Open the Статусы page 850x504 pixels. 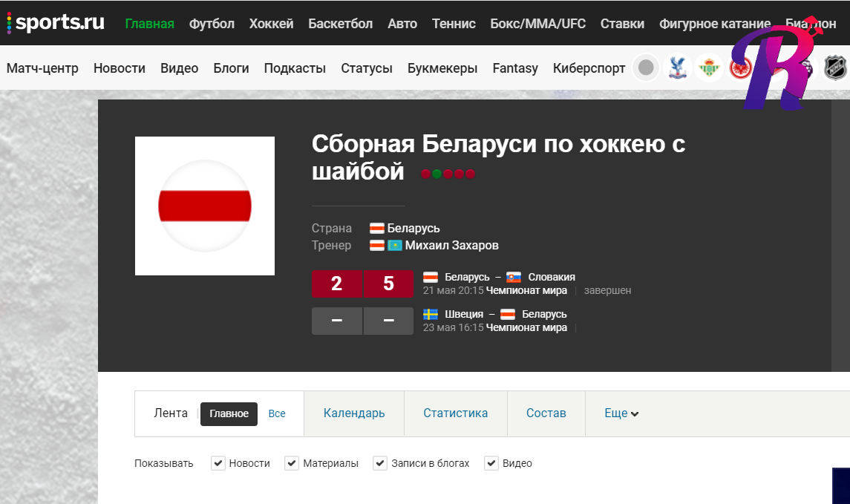click(367, 68)
